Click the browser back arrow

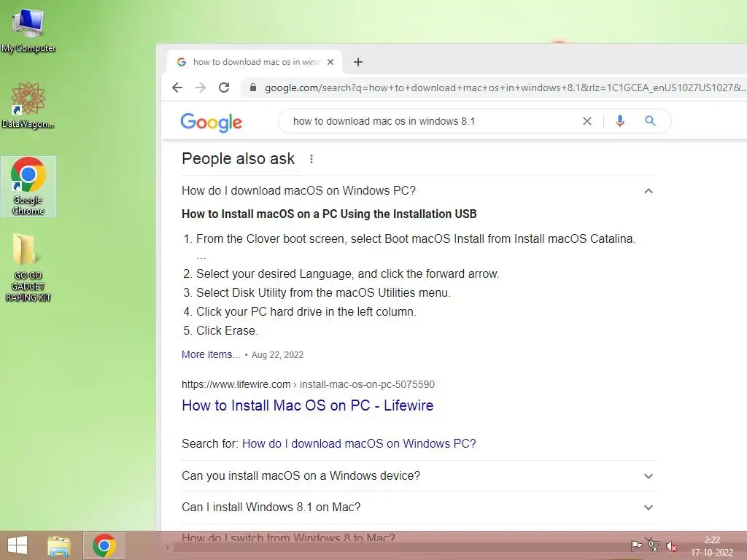click(x=177, y=87)
